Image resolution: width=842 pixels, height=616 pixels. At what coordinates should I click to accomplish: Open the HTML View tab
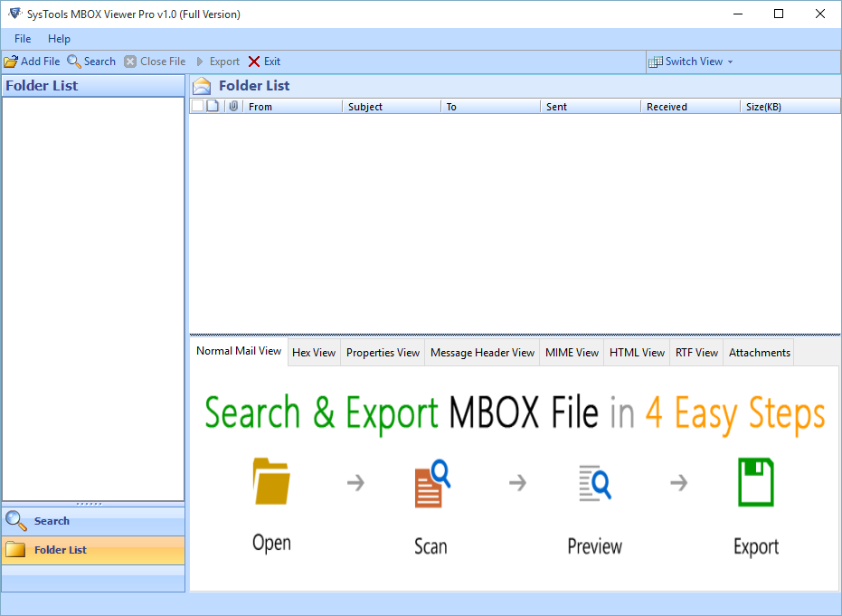click(x=637, y=353)
